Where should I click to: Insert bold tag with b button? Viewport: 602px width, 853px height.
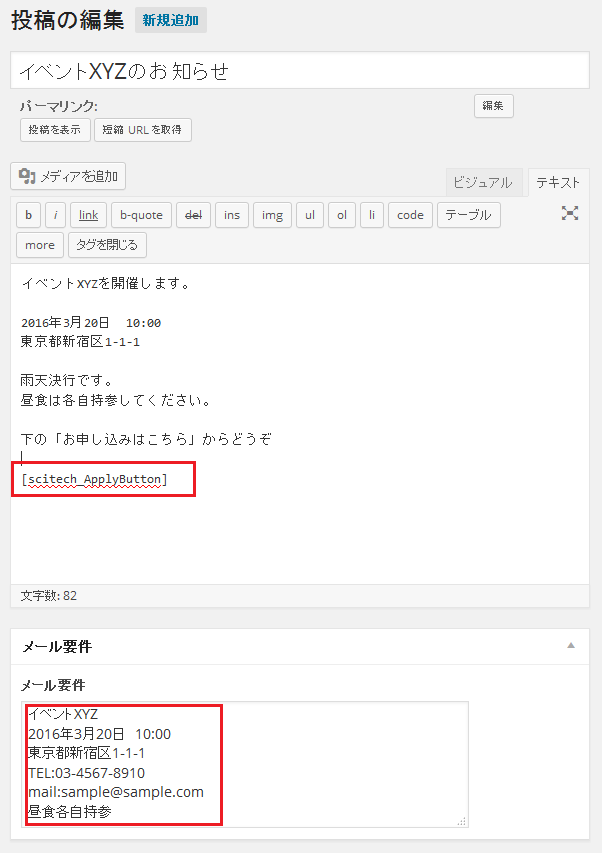click(28, 215)
